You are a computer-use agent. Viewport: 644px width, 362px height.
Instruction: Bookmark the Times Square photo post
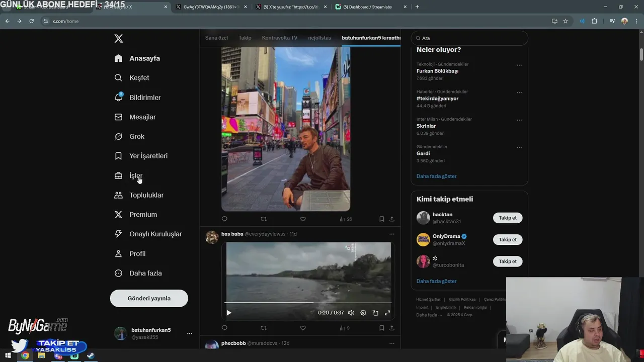pyautogui.click(x=382, y=219)
